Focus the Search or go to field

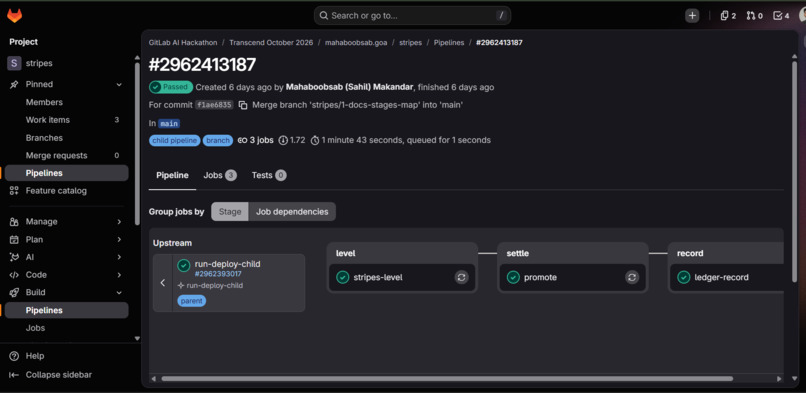412,15
